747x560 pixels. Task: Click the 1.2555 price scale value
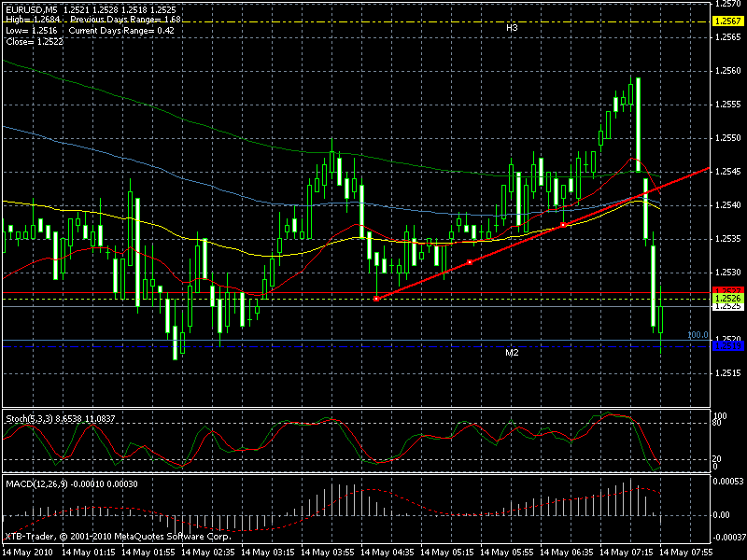728,105
